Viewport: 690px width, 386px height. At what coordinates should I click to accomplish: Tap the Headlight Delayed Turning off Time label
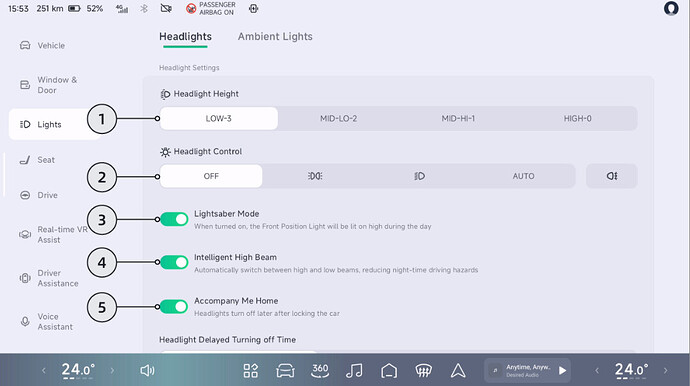click(228, 340)
